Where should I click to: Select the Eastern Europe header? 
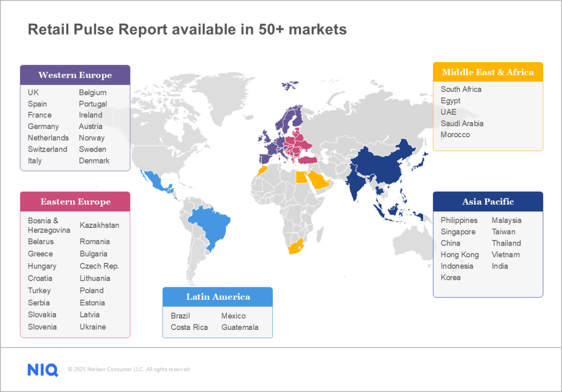click(x=75, y=201)
